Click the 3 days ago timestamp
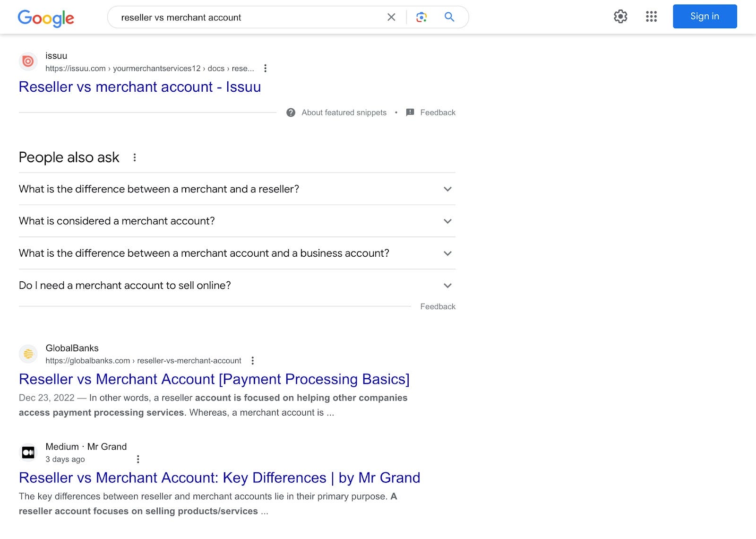Viewport: 756px width, 539px height. (65, 459)
